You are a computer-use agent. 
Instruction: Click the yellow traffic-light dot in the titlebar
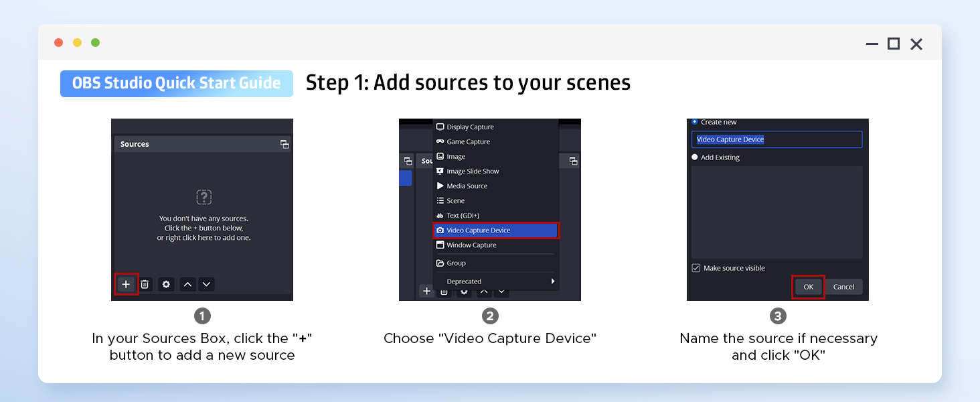click(77, 42)
